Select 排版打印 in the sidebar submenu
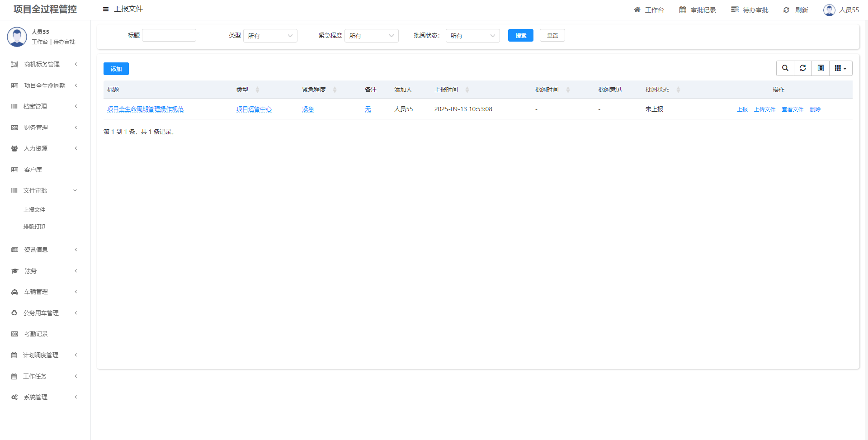Image resolution: width=868 pixels, height=440 pixels. click(x=34, y=227)
